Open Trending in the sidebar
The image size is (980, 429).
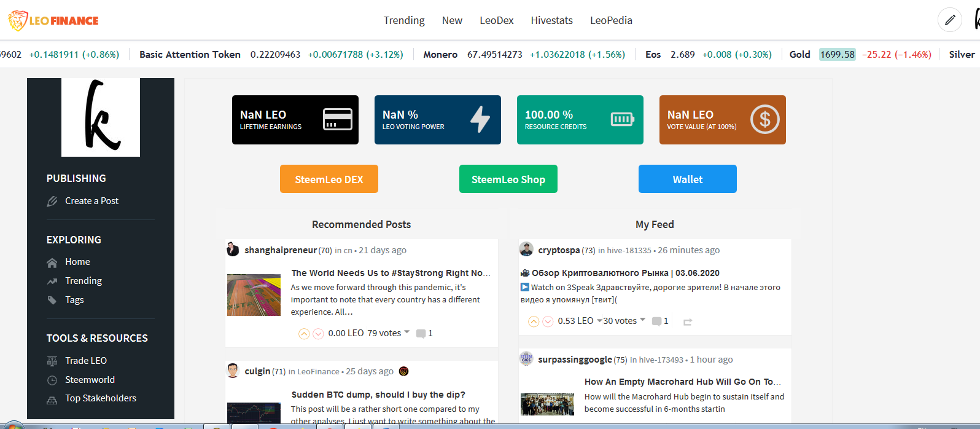coord(84,281)
